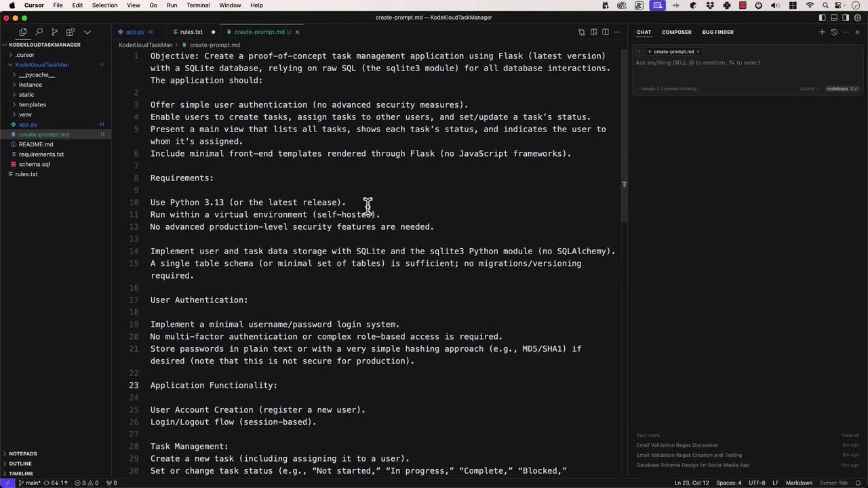Toggle the bottom panel layout icon
868x488 pixels.
point(834,18)
